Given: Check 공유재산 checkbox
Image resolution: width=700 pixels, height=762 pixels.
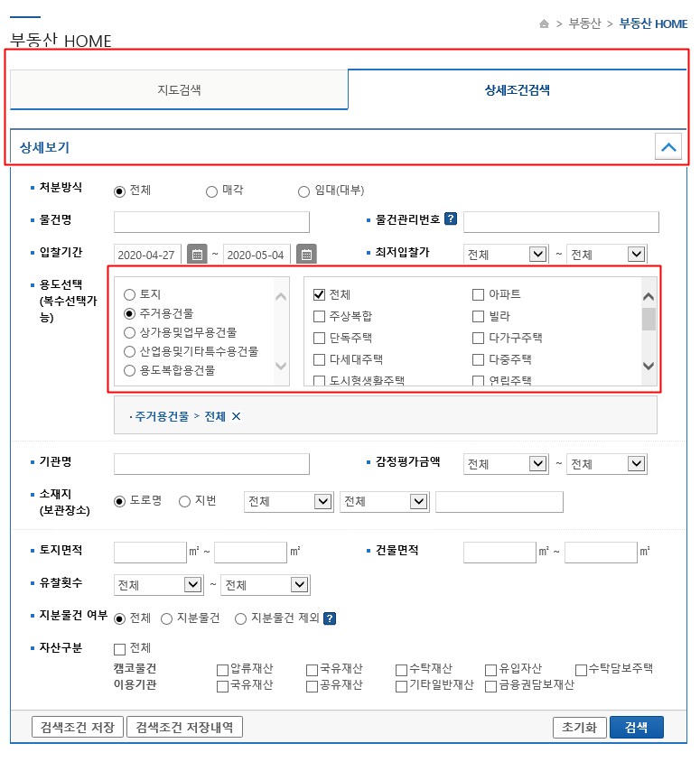Looking at the screenshot, I should (x=313, y=686).
